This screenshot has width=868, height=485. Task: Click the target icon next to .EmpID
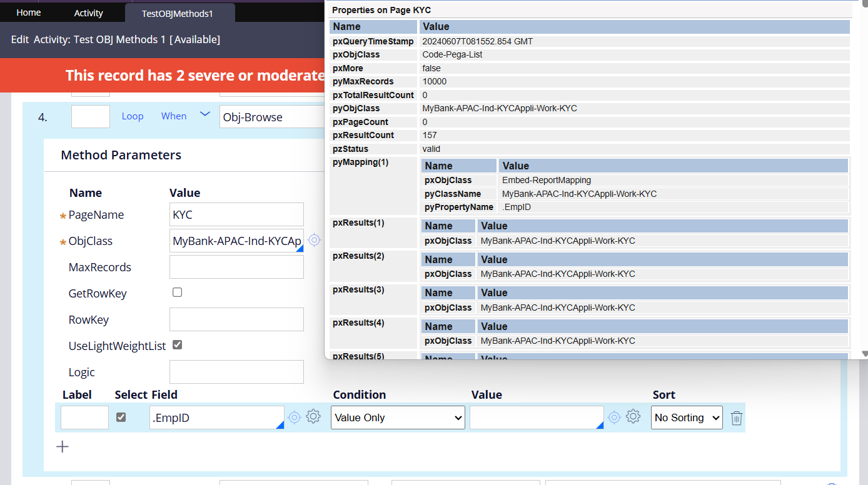click(294, 416)
